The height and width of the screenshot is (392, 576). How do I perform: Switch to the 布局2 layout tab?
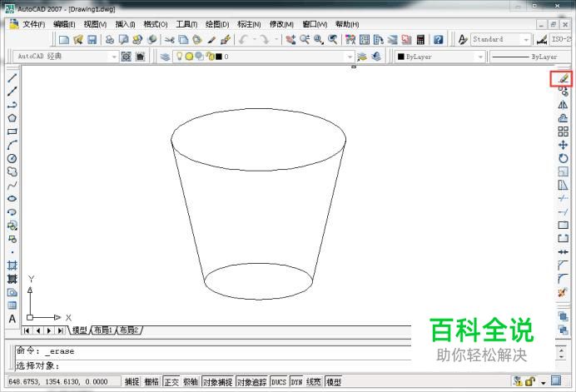coord(129,330)
